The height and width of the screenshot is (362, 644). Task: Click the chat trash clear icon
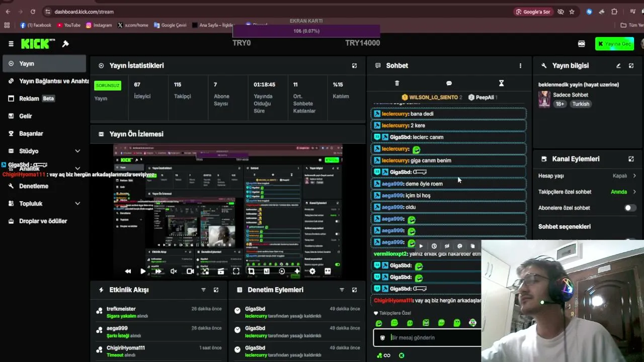tap(396, 83)
